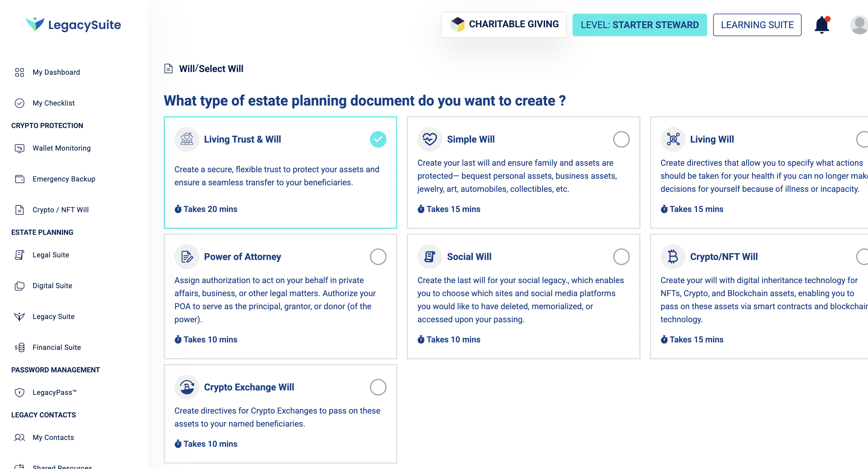Click the Simple Will heart icon
Screen dimensions: 868x469
click(430, 139)
